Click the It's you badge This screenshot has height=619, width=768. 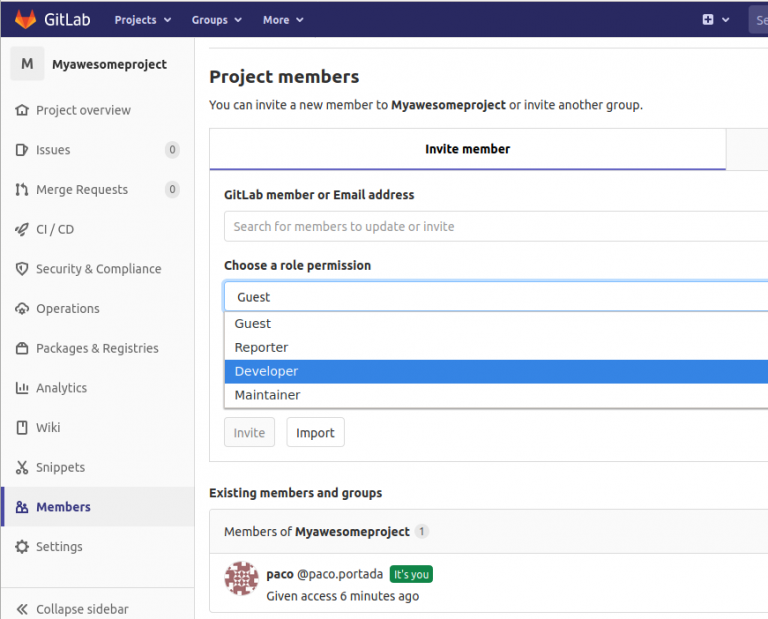coord(411,574)
